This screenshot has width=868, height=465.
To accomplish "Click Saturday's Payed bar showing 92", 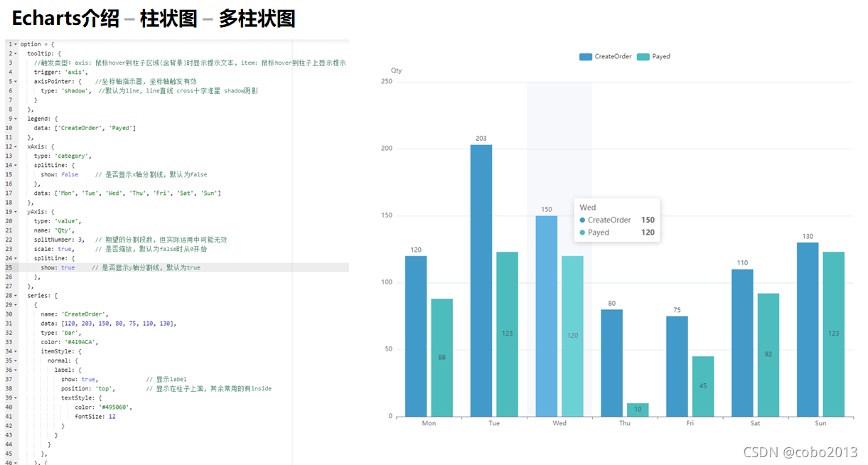I will 768,356.
